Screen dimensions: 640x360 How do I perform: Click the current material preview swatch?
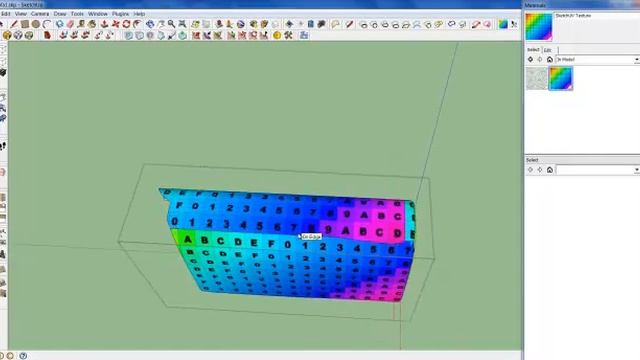[x=539, y=27]
